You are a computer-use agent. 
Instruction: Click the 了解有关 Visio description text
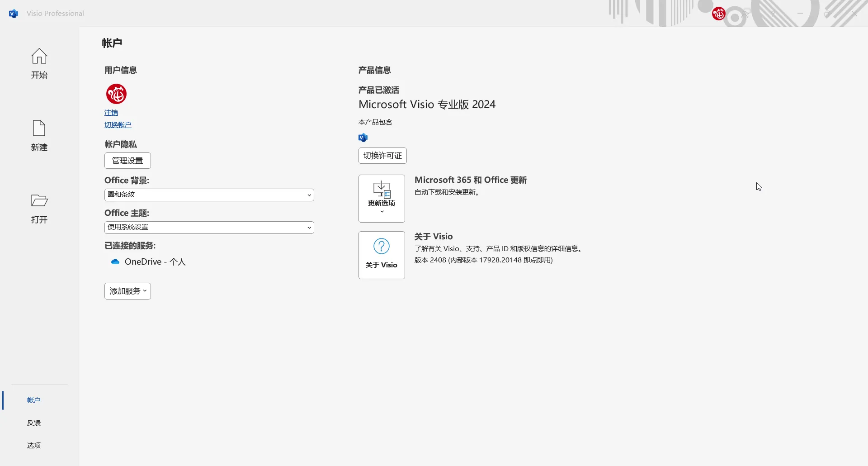[x=499, y=249]
